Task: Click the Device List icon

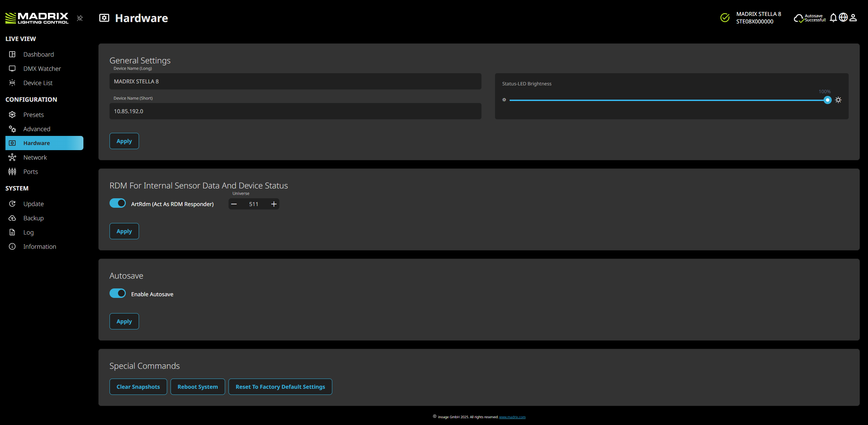Action: [x=12, y=83]
